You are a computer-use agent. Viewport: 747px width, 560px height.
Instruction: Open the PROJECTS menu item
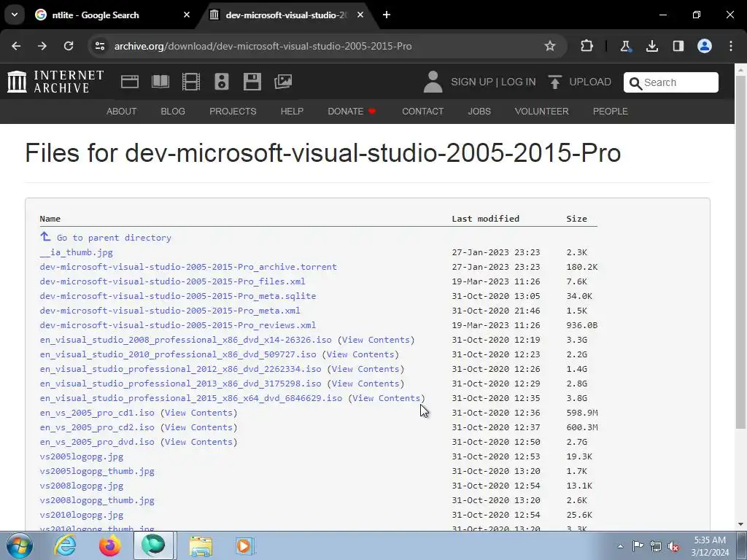click(x=233, y=111)
